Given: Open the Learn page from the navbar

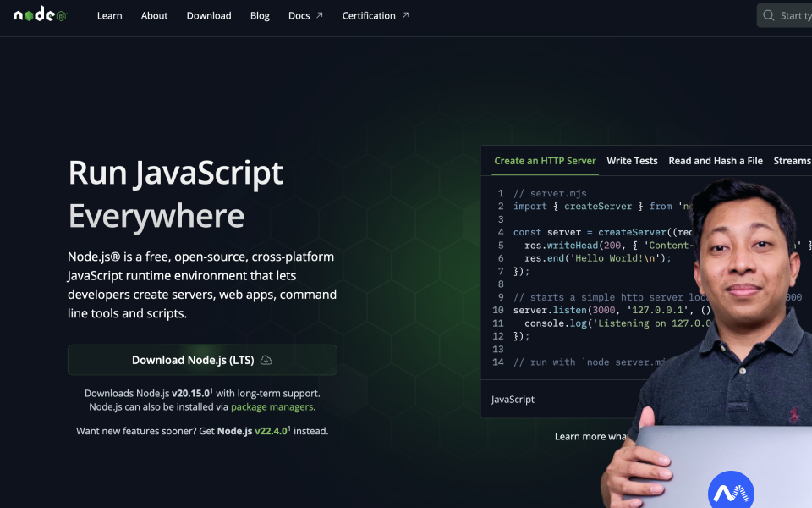Looking at the screenshot, I should pos(109,15).
